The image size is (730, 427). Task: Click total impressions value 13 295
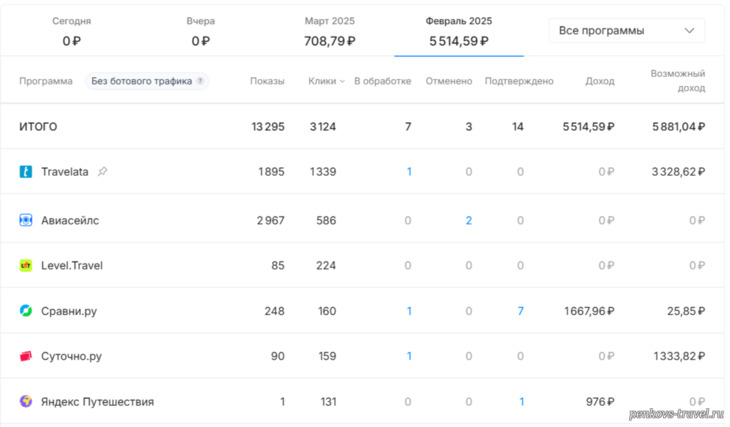[268, 127]
